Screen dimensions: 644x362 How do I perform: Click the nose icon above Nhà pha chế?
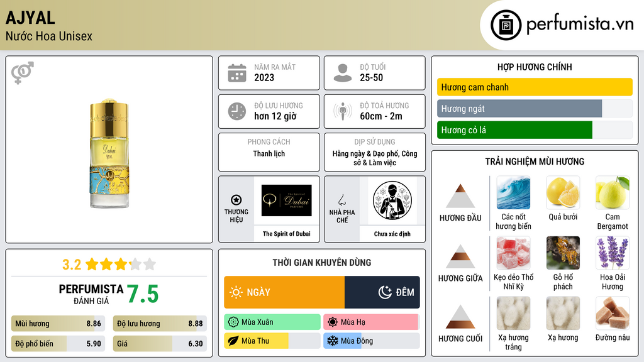point(341,200)
